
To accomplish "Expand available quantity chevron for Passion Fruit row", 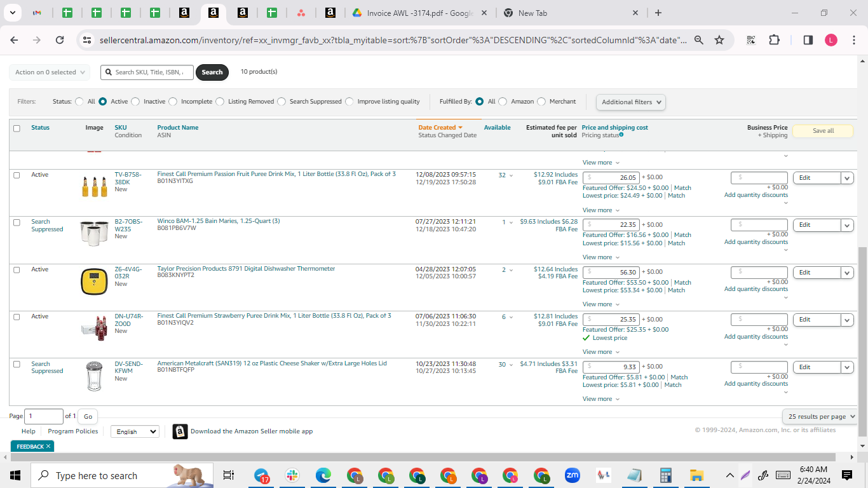I will (x=511, y=176).
